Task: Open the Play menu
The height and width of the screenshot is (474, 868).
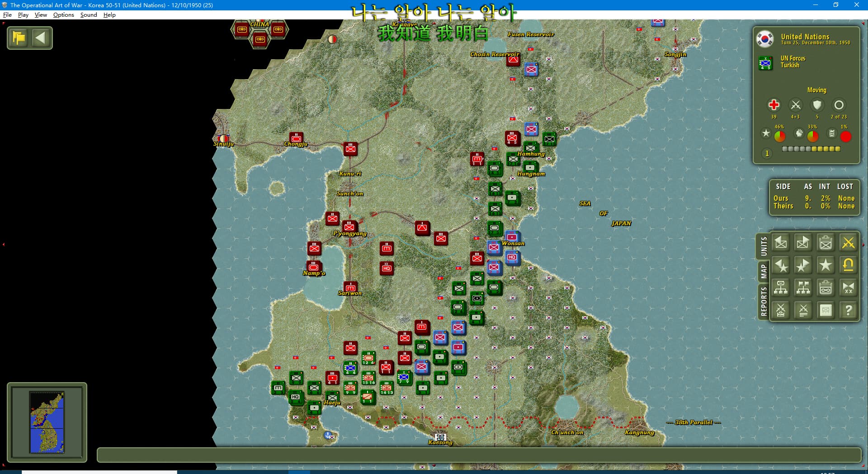Action: click(23, 15)
